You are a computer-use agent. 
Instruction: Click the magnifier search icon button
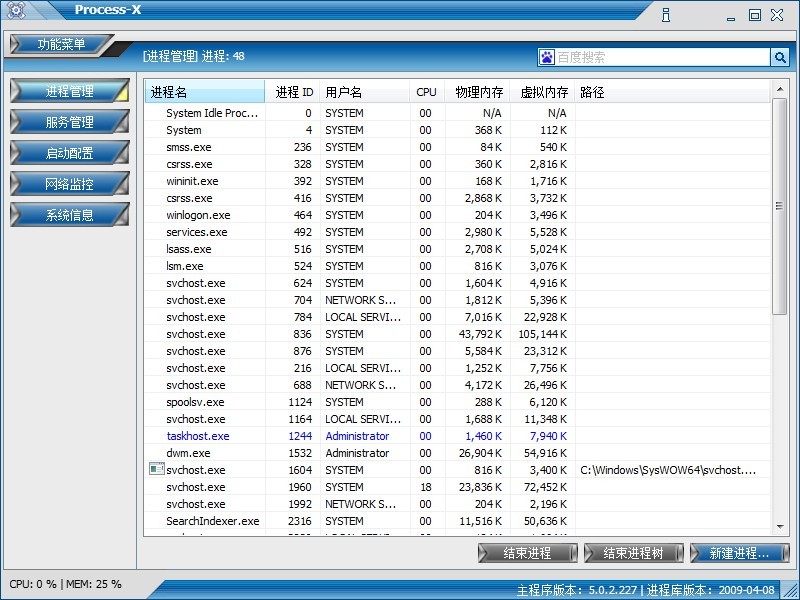coord(779,57)
